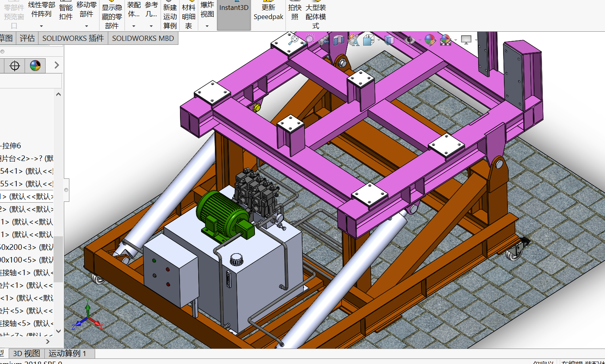The width and height of the screenshot is (605, 364).
Task: Click the Previous View icon
Action: 324,40
